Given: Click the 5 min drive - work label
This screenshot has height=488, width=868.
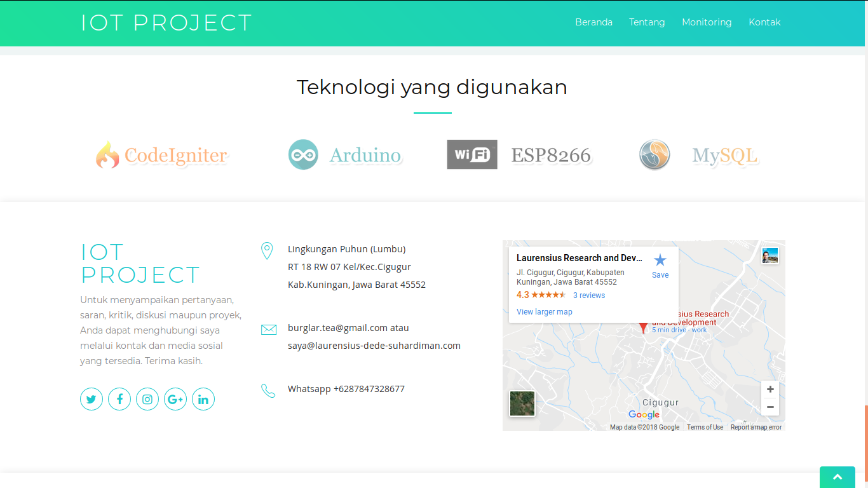Looking at the screenshot, I should (679, 330).
